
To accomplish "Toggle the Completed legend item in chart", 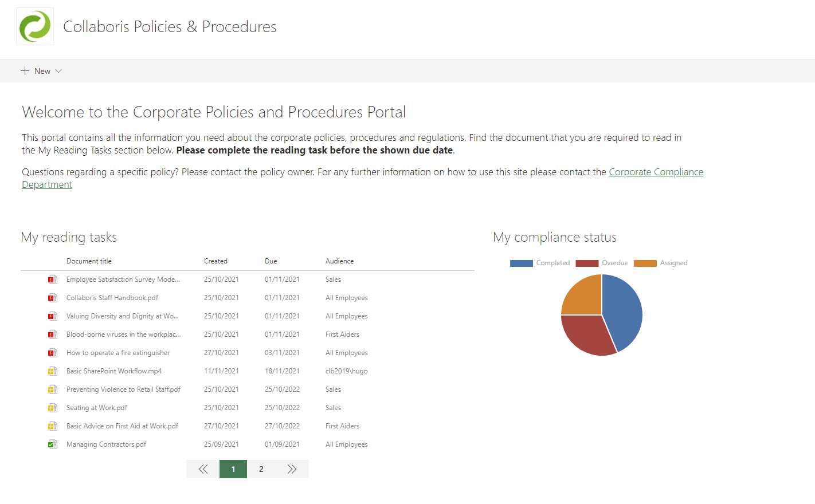I will (553, 263).
